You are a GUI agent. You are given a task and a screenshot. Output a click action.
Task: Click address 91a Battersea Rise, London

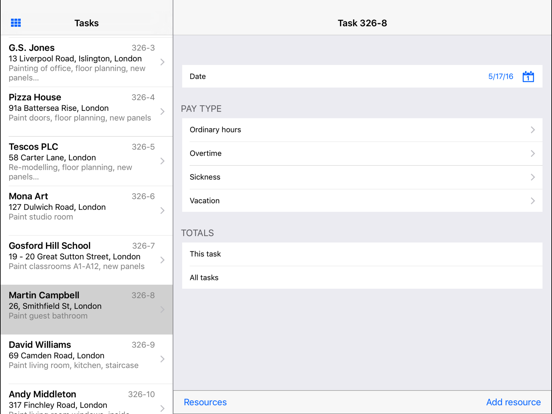point(58,108)
